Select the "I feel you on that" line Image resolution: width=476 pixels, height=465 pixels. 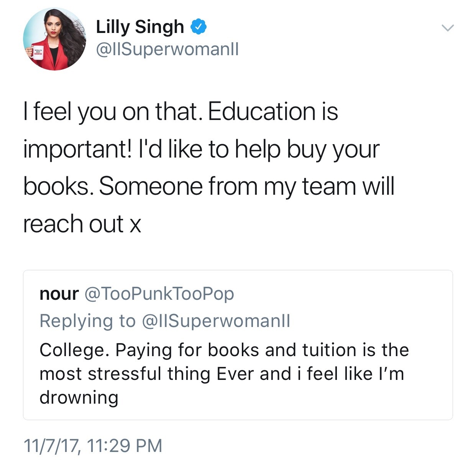click(x=180, y=112)
